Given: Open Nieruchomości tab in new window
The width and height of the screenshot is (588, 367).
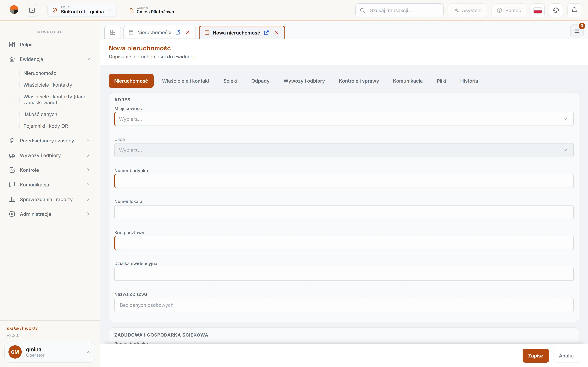Looking at the screenshot, I should (x=178, y=32).
